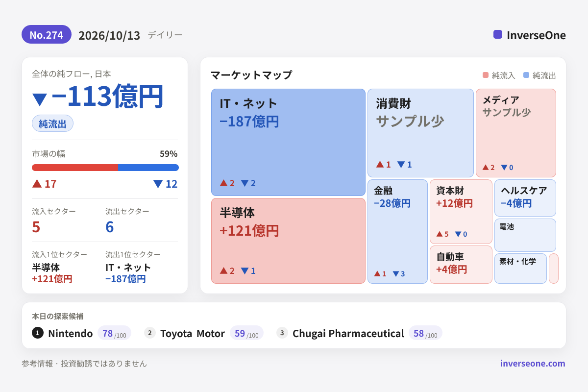Click the rank 2 circle beside Toyota Motor
588x392 pixels.
pos(150,333)
